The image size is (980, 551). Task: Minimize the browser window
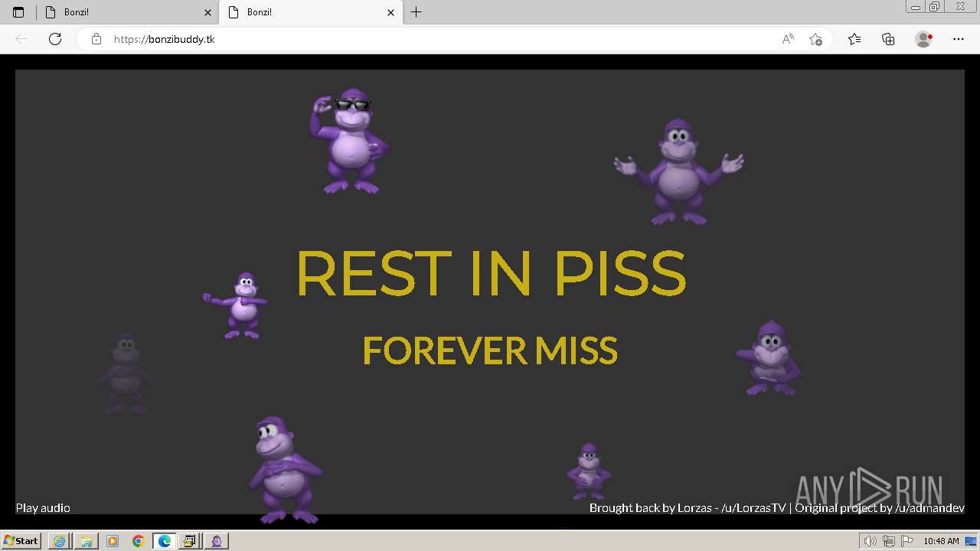[916, 7]
